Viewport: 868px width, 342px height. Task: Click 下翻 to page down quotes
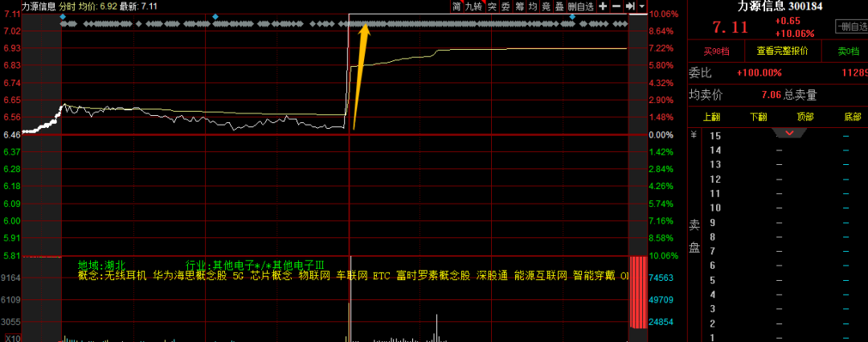point(759,117)
